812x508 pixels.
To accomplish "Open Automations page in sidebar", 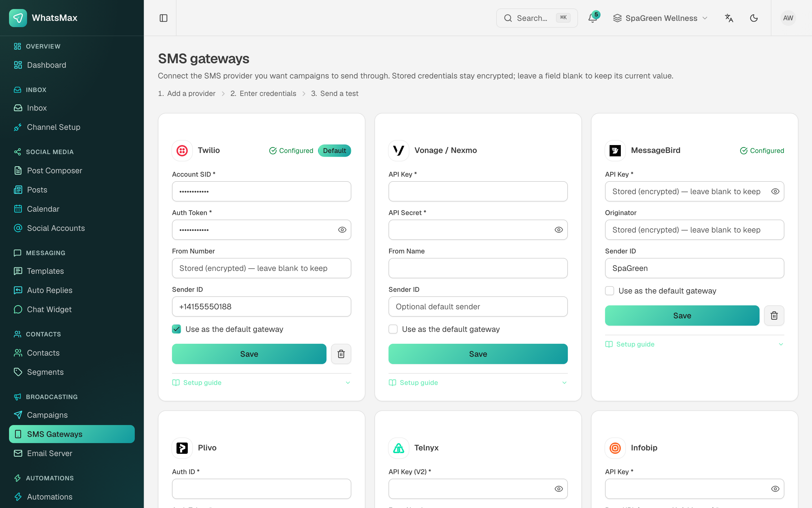I will pos(72,497).
